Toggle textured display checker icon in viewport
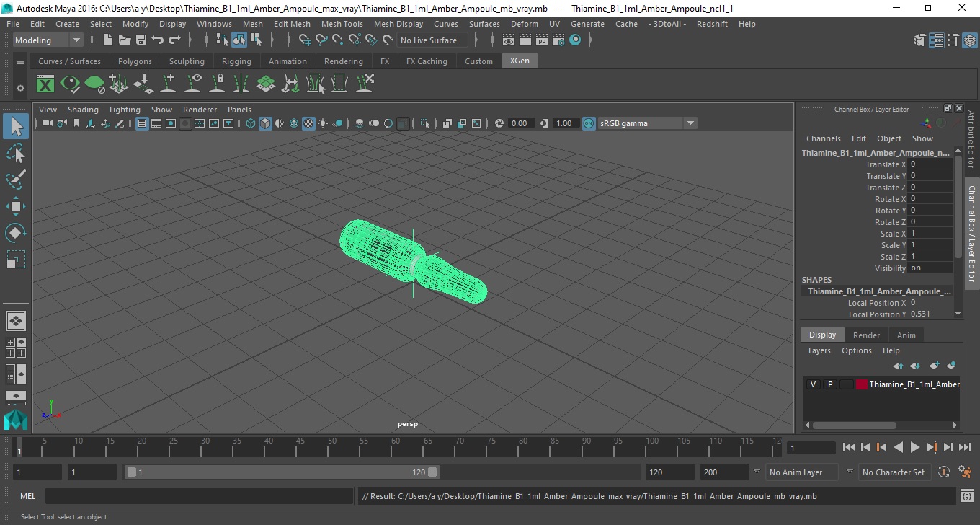The height and width of the screenshot is (525, 980). tap(308, 123)
